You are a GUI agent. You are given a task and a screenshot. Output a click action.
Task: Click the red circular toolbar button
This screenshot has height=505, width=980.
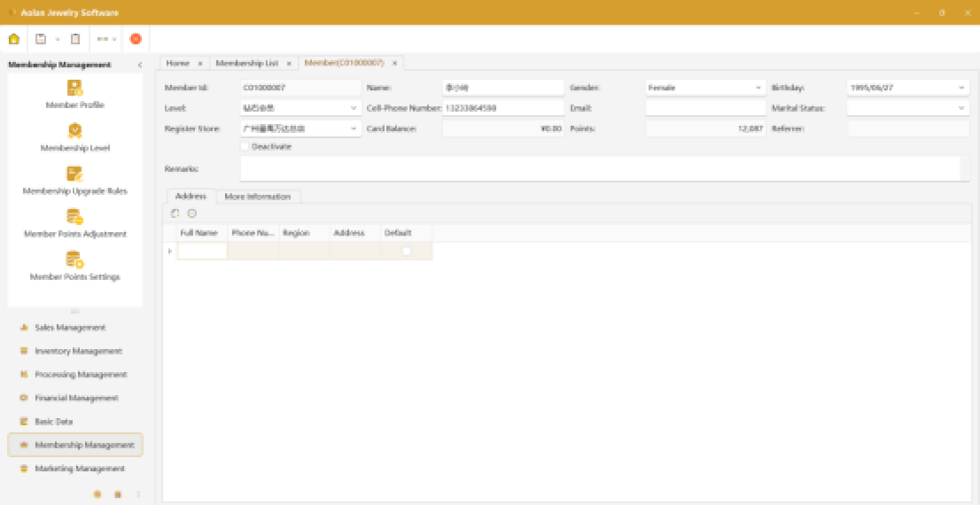(135, 39)
